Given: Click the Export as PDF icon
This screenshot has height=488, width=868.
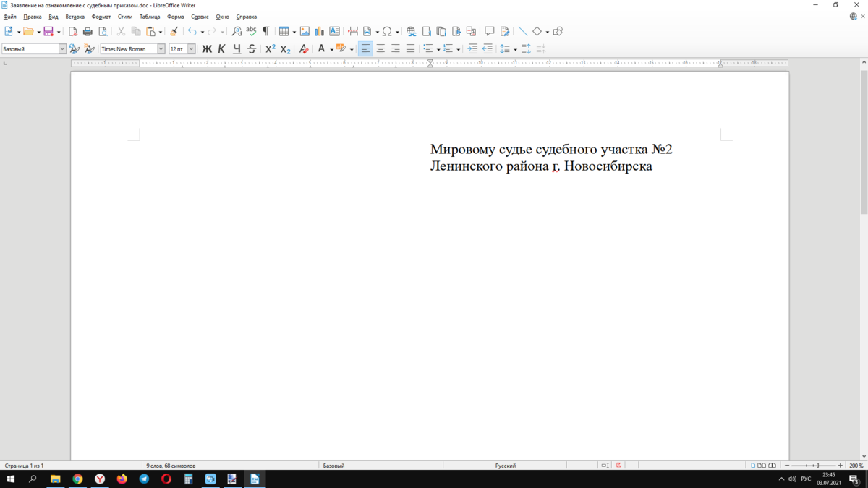Looking at the screenshot, I should pyautogui.click(x=73, y=31).
